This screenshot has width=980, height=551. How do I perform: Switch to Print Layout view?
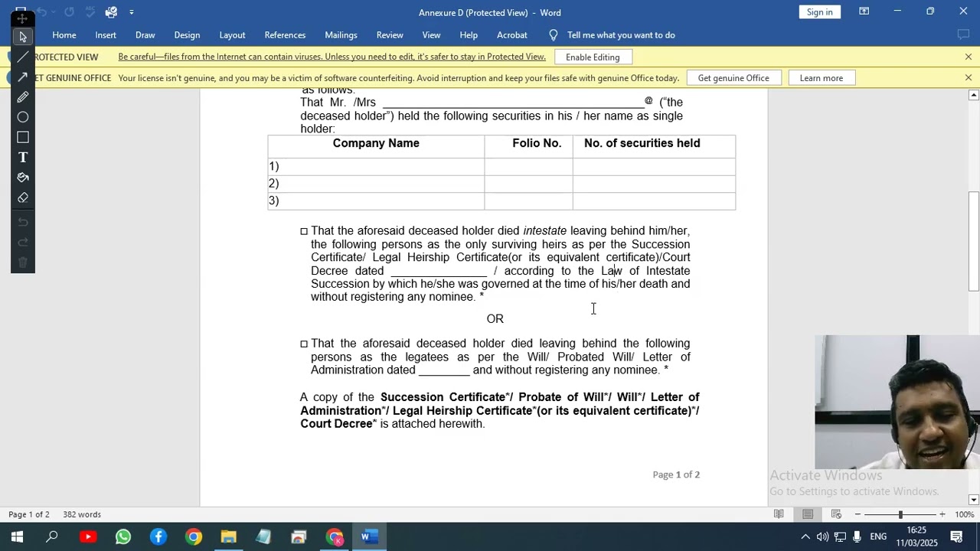(x=808, y=514)
